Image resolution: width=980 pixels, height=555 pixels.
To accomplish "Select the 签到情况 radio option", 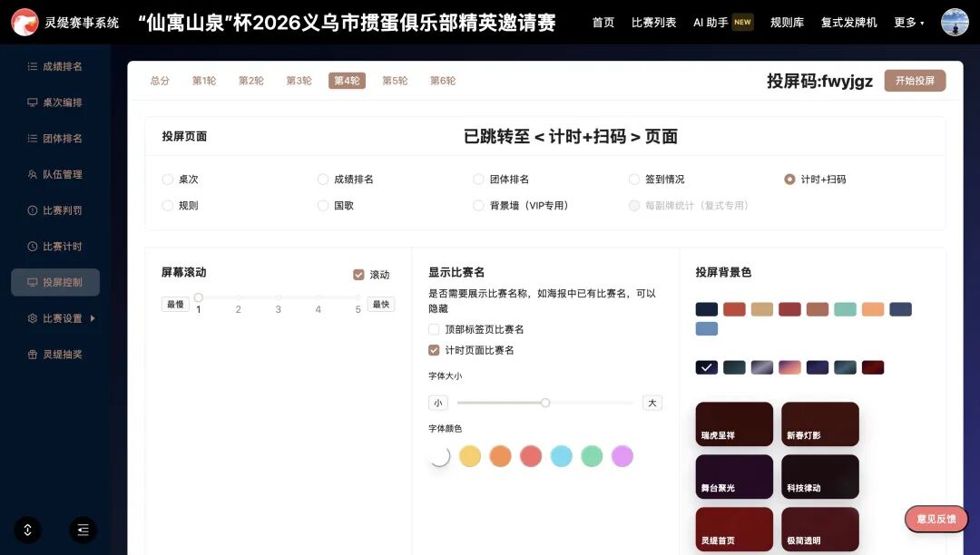I will 633,180.
